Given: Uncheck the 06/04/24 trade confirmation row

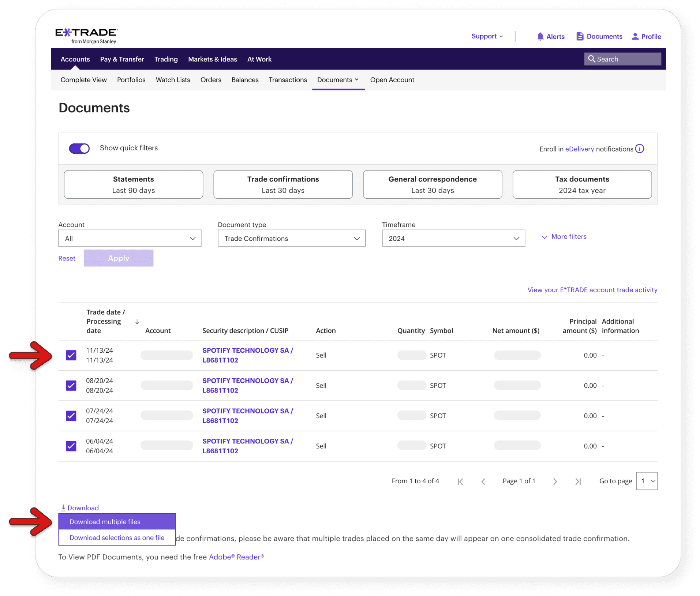Looking at the screenshot, I should coord(71,446).
